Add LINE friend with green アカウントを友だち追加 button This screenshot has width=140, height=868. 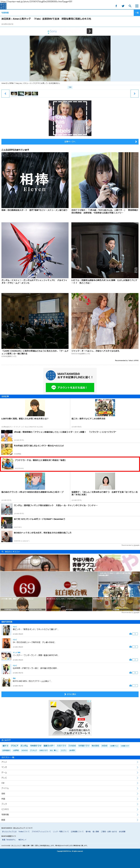70,387
